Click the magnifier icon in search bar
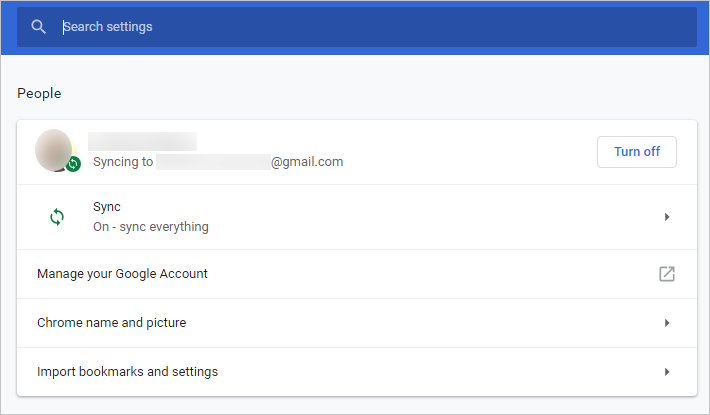710x415 pixels. tap(39, 27)
